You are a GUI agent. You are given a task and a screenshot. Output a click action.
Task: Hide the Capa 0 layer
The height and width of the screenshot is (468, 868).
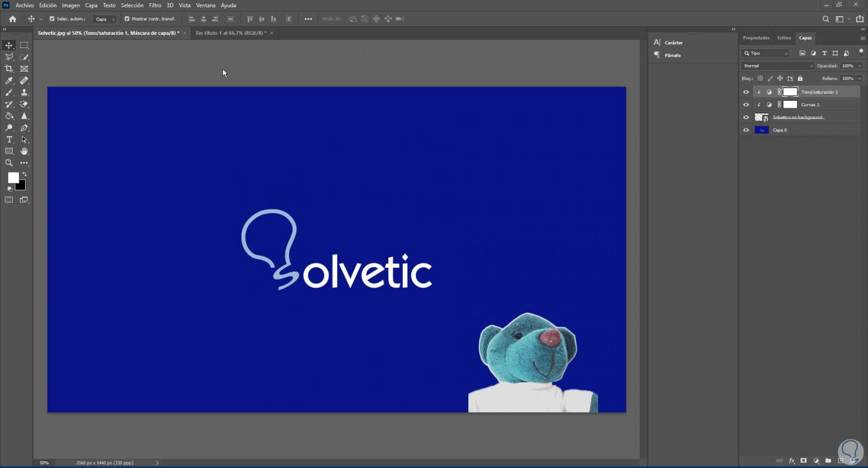point(746,130)
